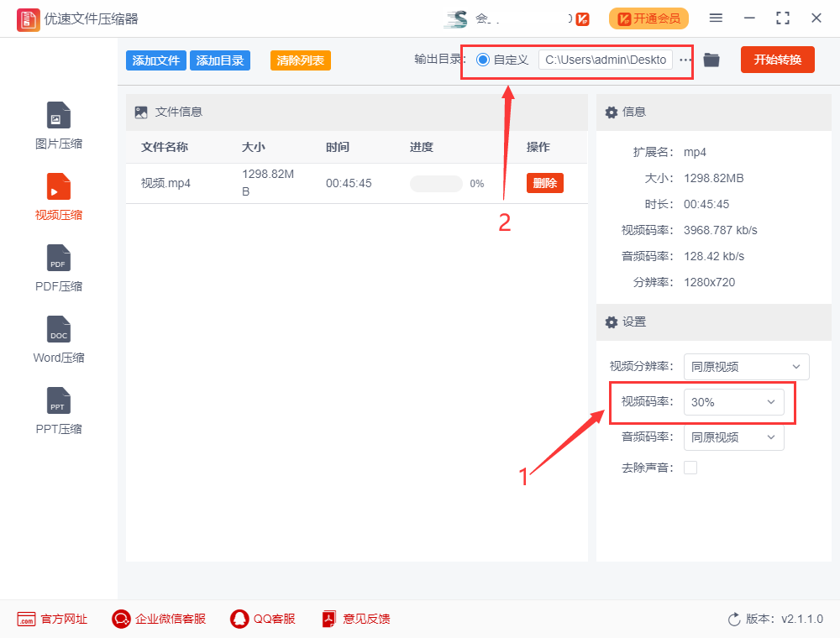This screenshot has height=638, width=840.
Task: Select the 图片压缩 image compression icon
Action: click(59, 116)
